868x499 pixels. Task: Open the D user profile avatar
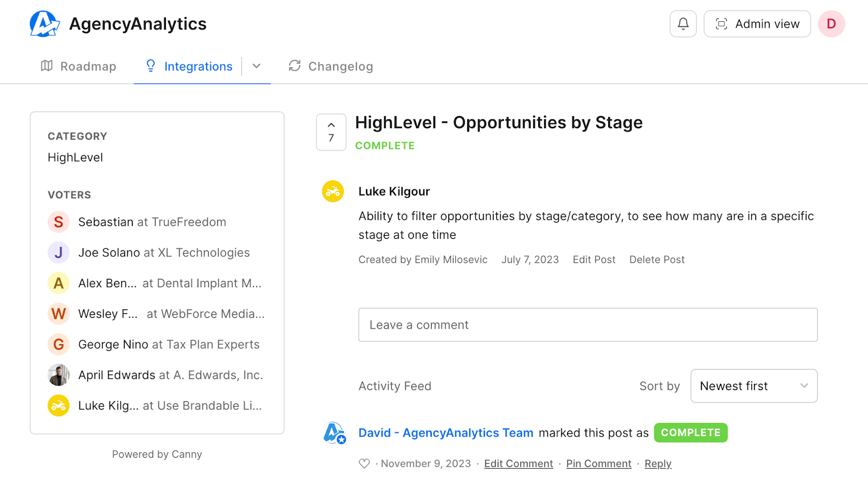point(831,24)
